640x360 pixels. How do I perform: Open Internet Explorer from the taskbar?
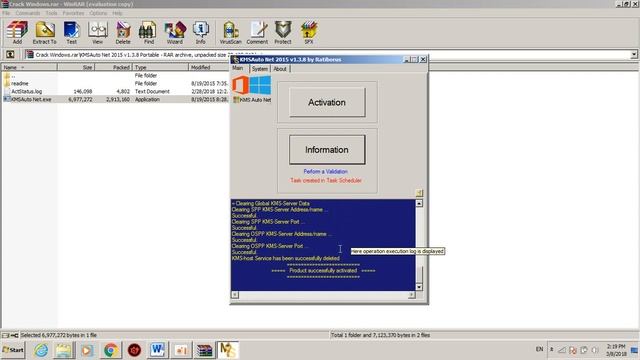click(x=41, y=350)
